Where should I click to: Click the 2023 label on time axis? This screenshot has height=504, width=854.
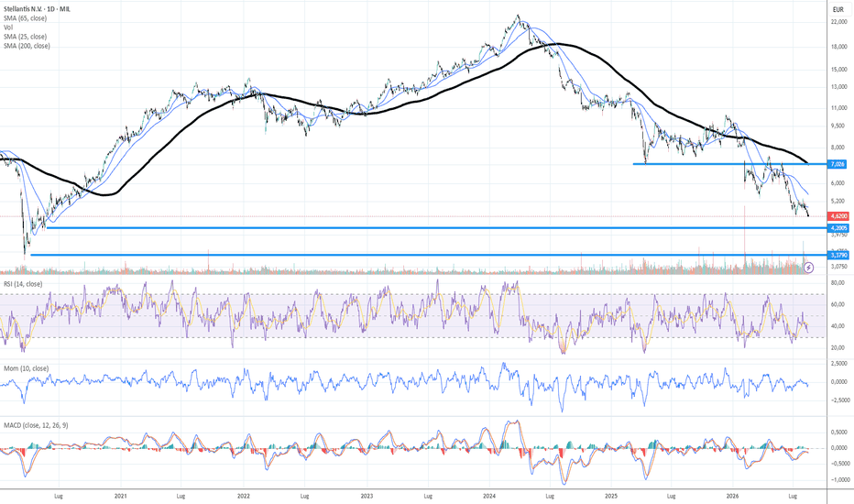click(x=367, y=497)
